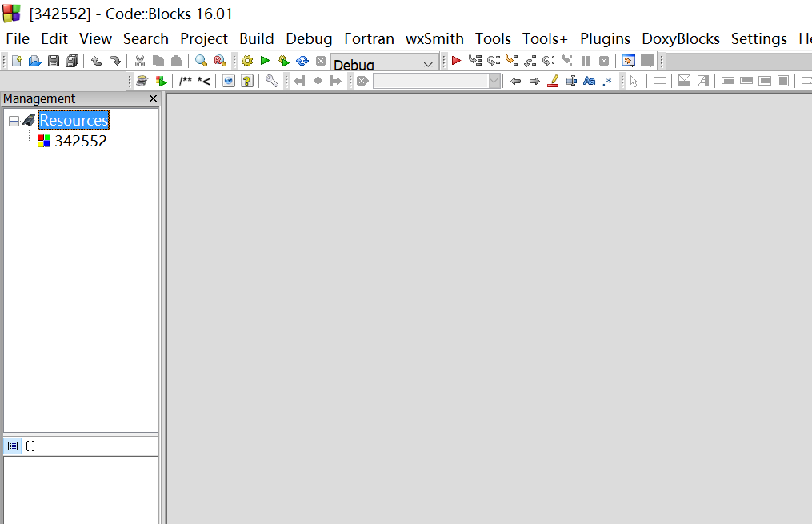
Task: Select the 342552 resource item
Action: tap(80, 141)
